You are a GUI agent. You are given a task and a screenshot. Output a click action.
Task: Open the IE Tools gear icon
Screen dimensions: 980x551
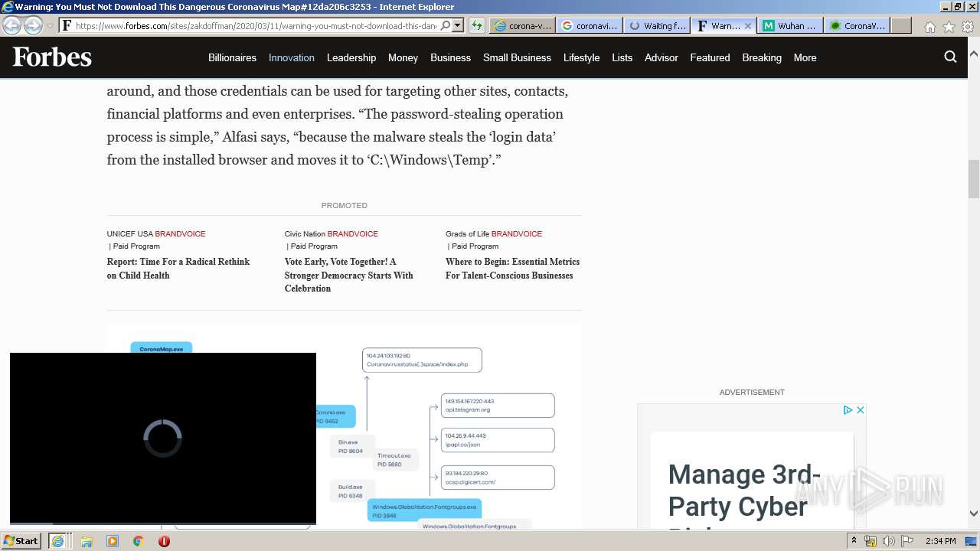coord(967,26)
